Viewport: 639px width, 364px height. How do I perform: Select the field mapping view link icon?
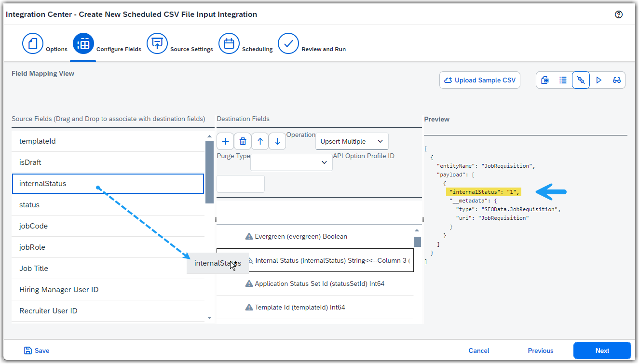pyautogui.click(x=581, y=80)
